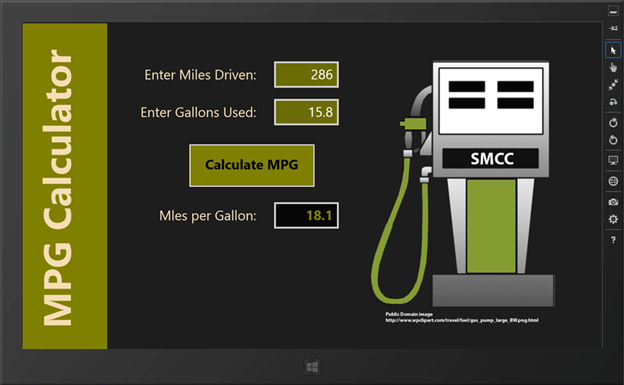Toggle the always-on-top pin icon

point(613,28)
